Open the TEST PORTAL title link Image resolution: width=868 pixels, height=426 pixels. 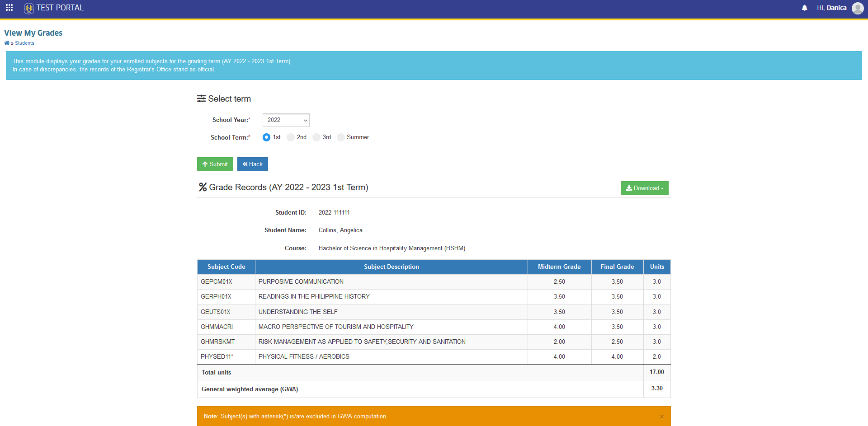pyautogui.click(x=60, y=8)
